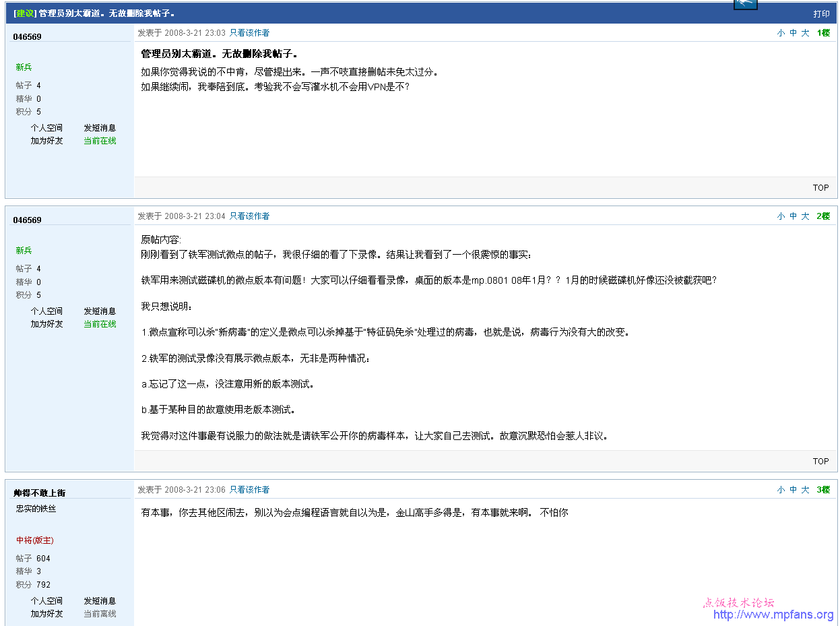The image size is (840, 626).
Task: Open 个人空间 for first post author
Action: coord(46,128)
